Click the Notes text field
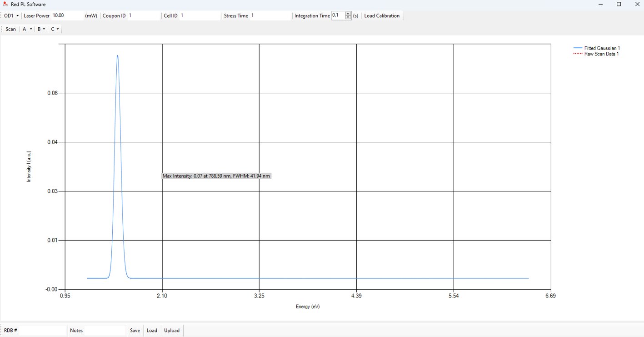The image size is (644, 337). (105, 331)
